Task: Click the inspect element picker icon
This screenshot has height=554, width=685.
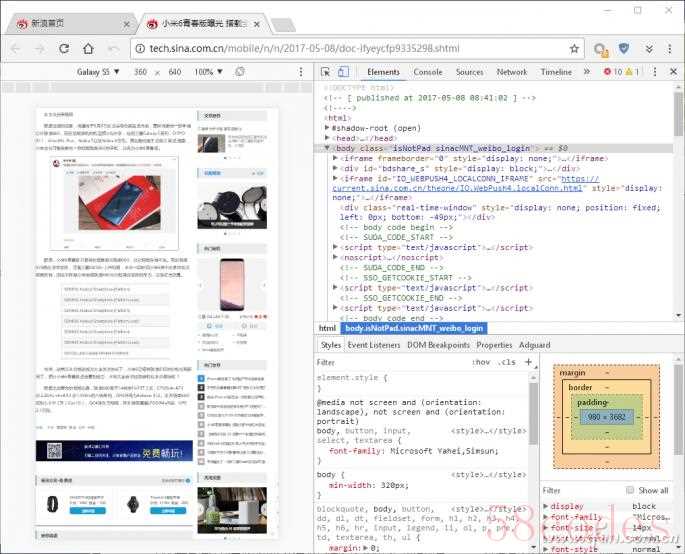Action: tap(327, 72)
